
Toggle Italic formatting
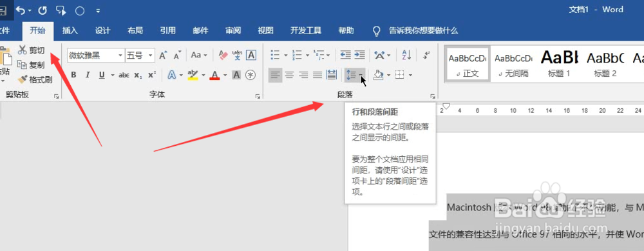point(88,75)
